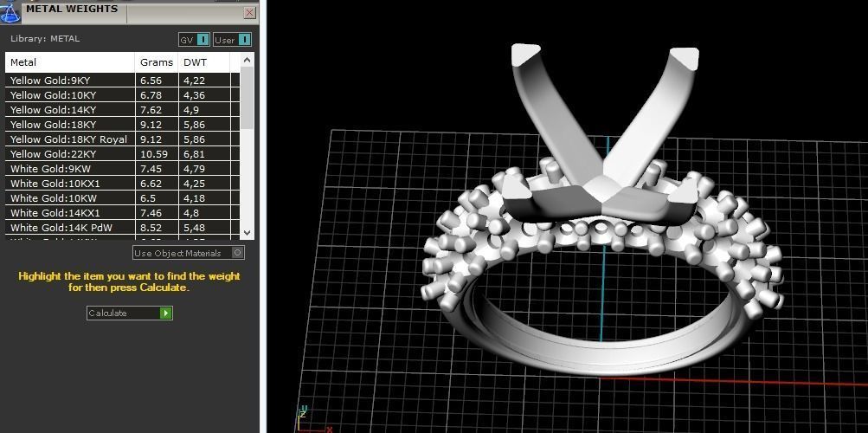Click the viewport axis indicator icon
The width and height of the screenshot is (868, 433).
(x=315, y=419)
